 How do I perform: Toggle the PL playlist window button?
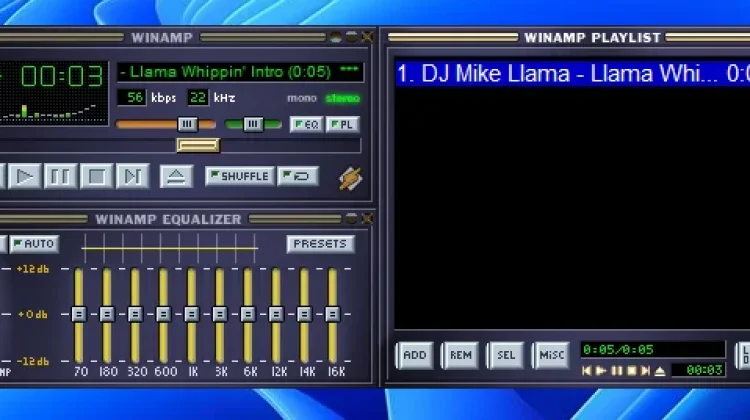[342, 124]
